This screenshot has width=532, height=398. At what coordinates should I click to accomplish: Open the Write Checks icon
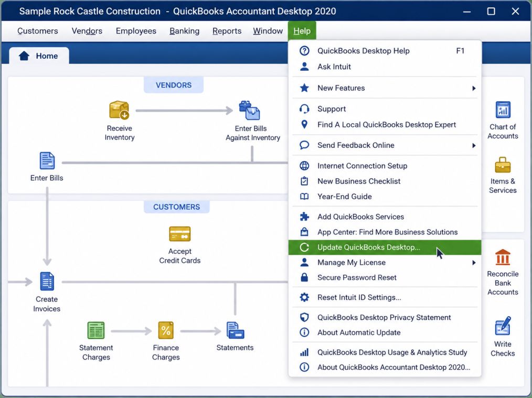[x=503, y=326]
